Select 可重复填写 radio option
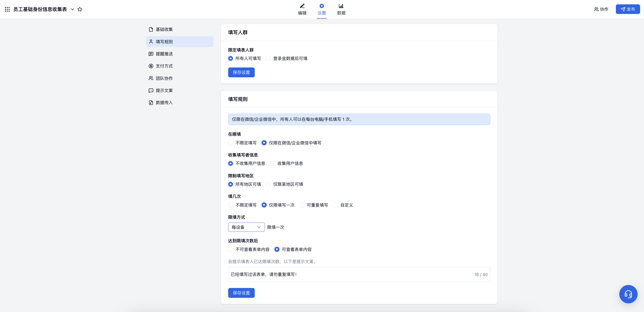 (x=302, y=205)
